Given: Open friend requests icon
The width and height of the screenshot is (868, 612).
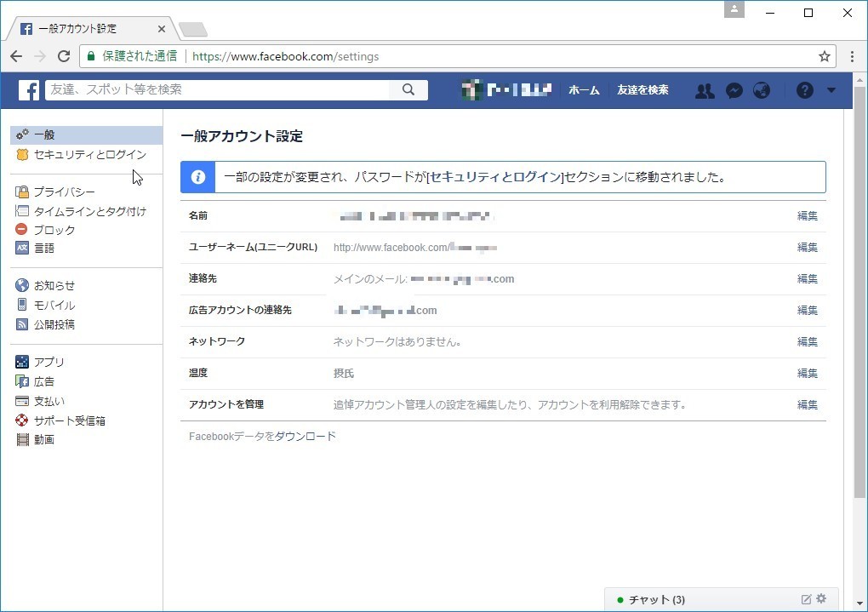Looking at the screenshot, I should tap(705, 89).
